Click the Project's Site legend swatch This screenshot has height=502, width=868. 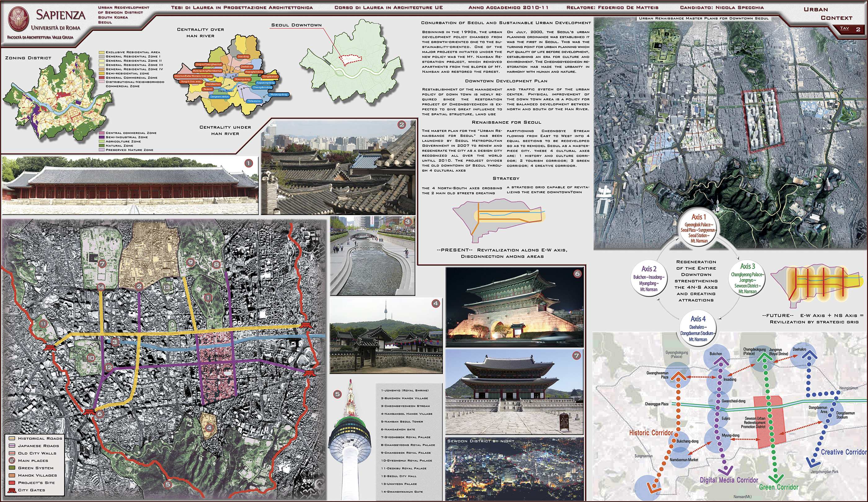(12, 482)
